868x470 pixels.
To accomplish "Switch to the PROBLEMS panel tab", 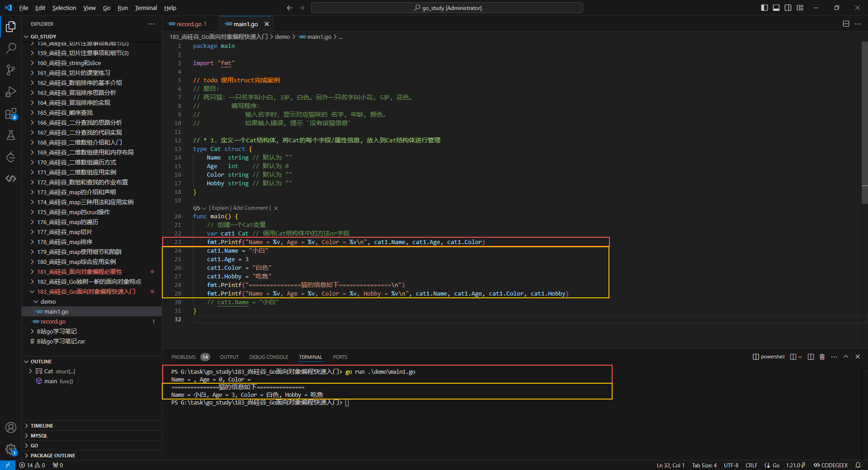I will (x=184, y=357).
